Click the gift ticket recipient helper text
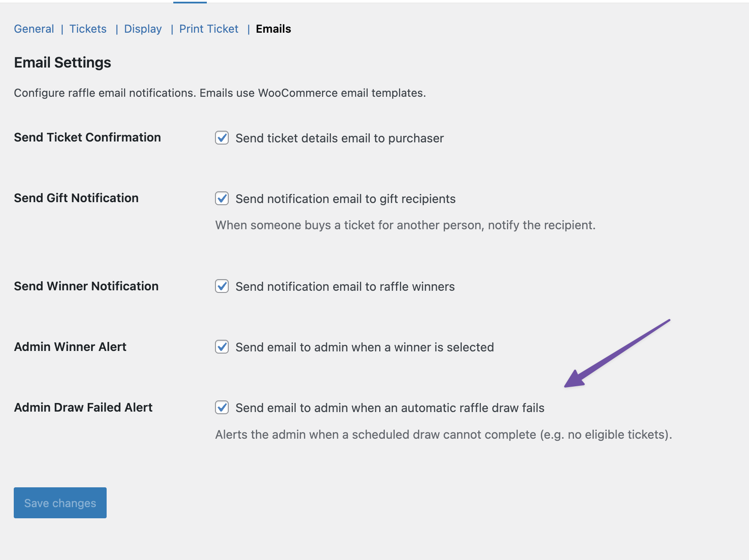This screenshot has height=560, width=749. coord(405,225)
